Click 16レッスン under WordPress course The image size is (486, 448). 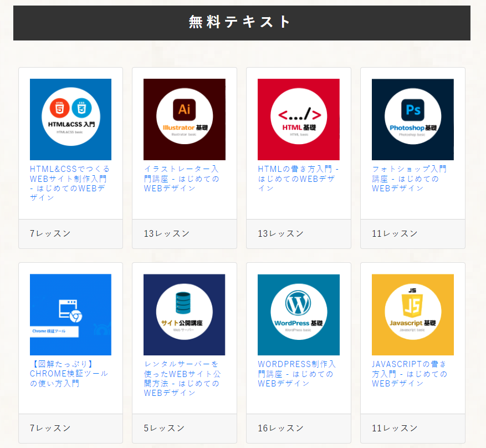click(281, 428)
